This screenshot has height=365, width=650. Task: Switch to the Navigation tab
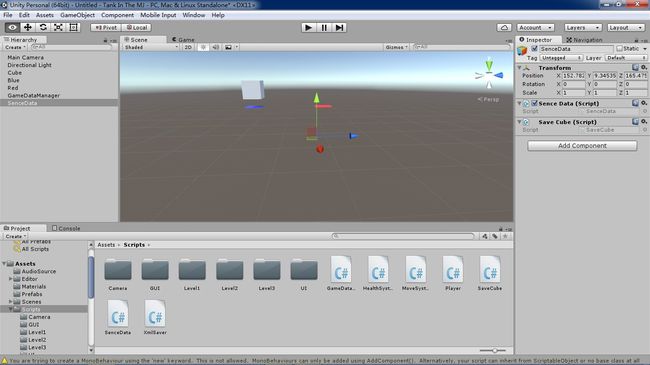[584, 40]
